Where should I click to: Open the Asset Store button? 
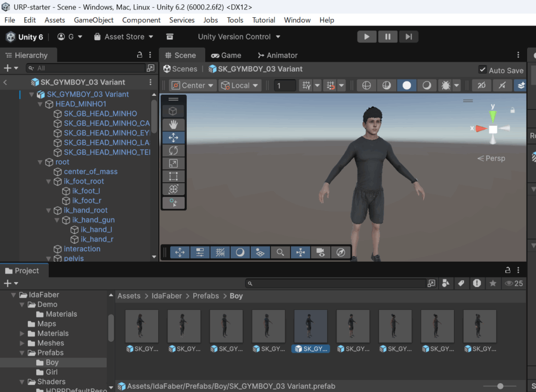point(124,37)
